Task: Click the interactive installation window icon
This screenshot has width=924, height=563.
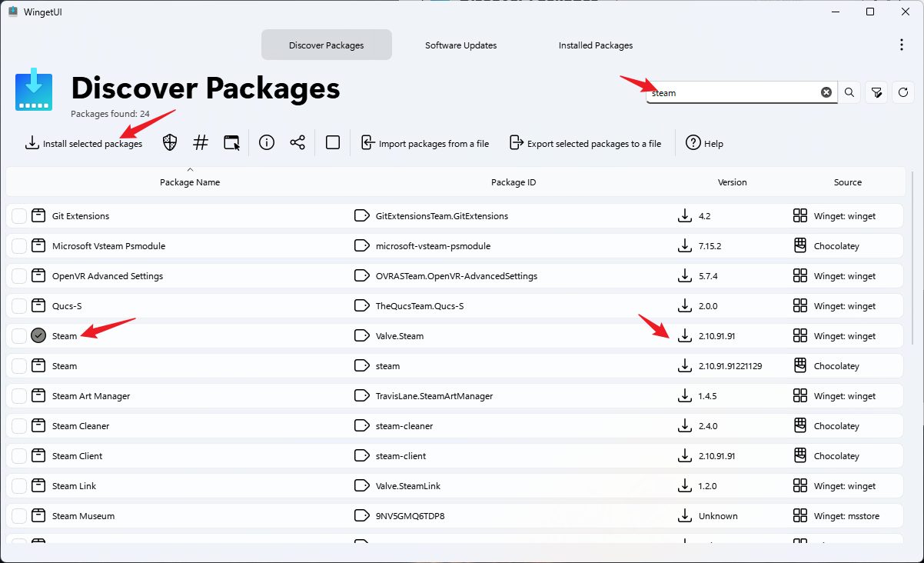Action: 231,143
